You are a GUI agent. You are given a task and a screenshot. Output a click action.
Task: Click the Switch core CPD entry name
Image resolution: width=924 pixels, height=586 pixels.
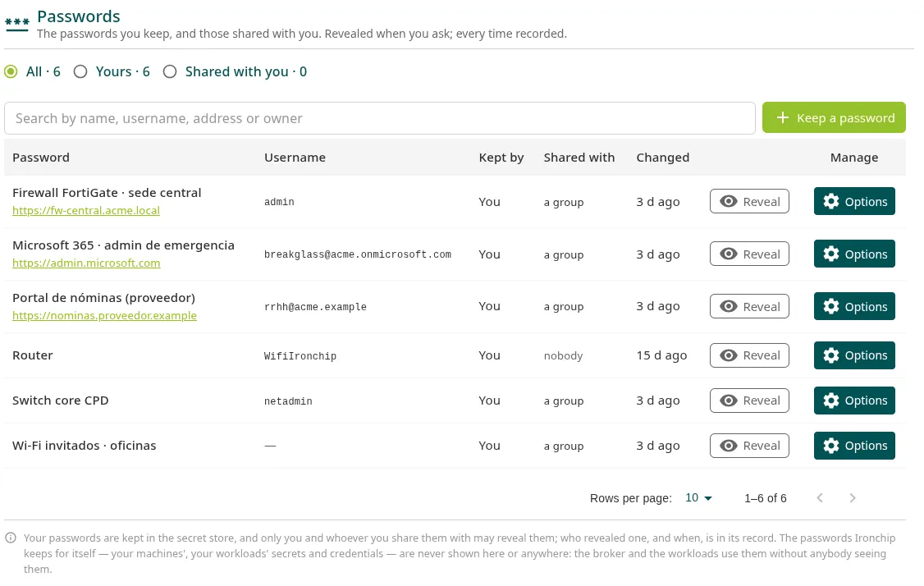tap(60, 401)
